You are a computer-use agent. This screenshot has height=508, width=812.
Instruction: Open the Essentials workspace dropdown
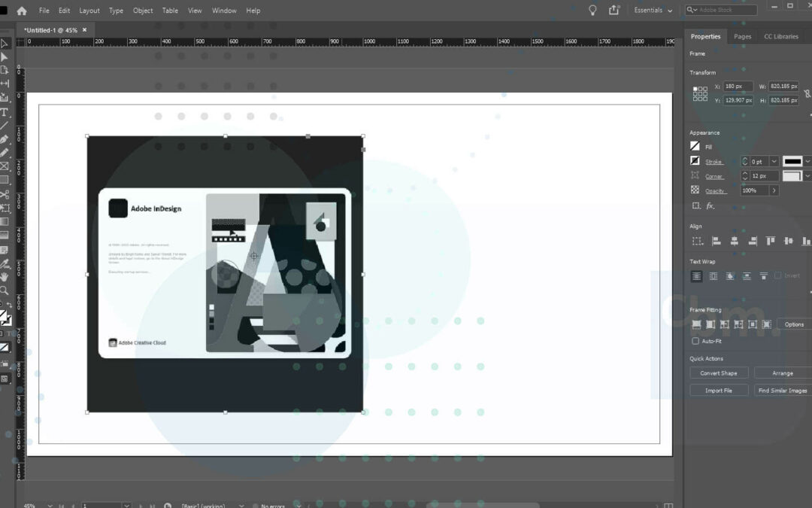click(653, 11)
